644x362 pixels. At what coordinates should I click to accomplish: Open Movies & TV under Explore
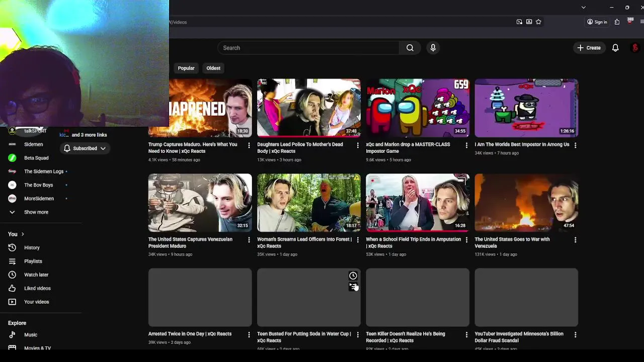(x=37, y=348)
